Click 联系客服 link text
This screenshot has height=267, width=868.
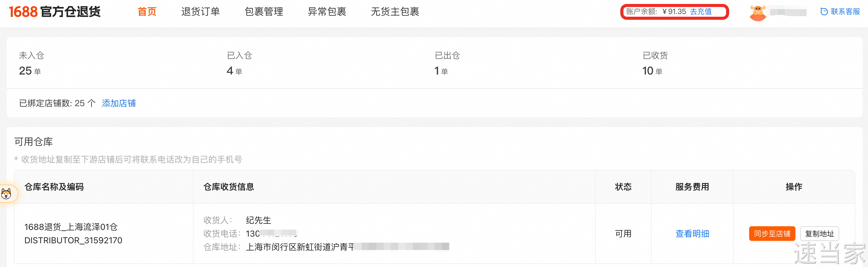point(845,12)
